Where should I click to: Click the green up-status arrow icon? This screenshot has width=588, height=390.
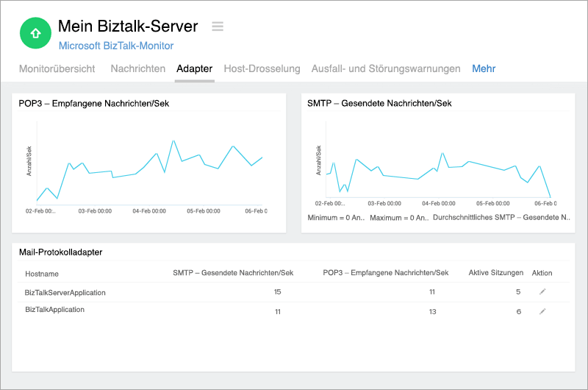(35, 33)
